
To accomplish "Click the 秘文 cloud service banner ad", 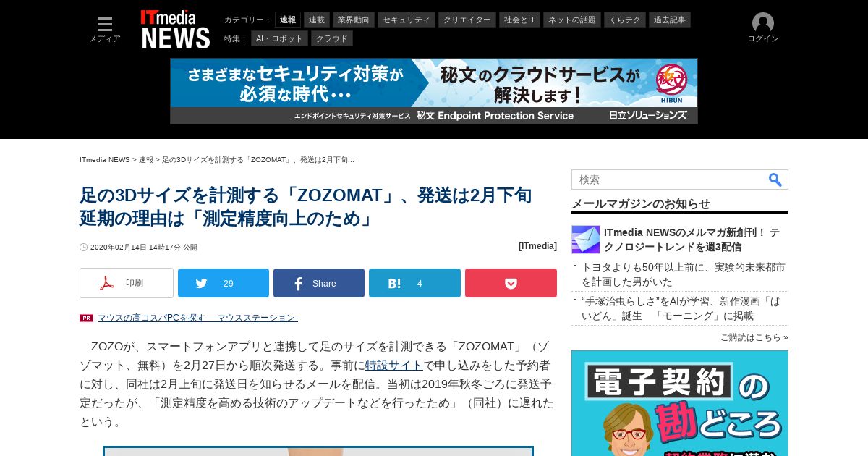I will 434,91.
